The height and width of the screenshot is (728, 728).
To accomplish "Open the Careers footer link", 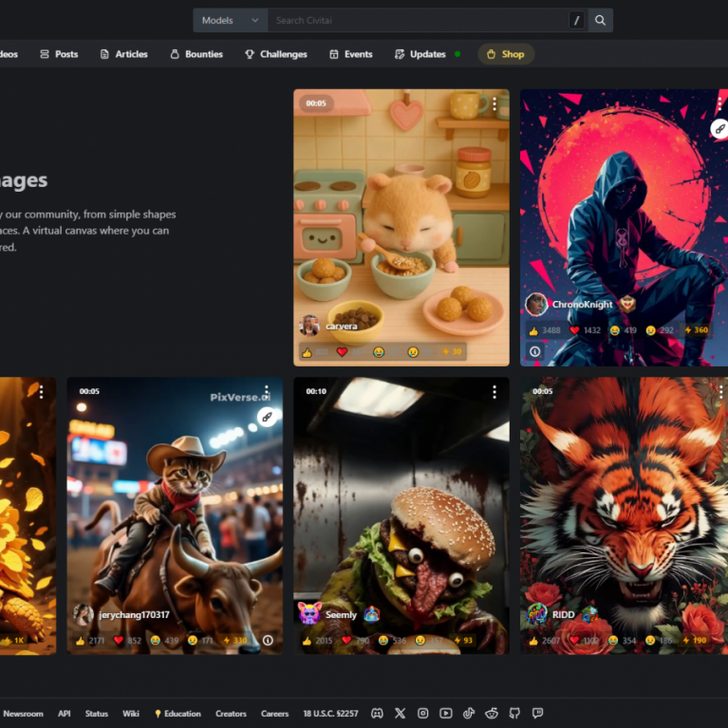I will coord(274,714).
